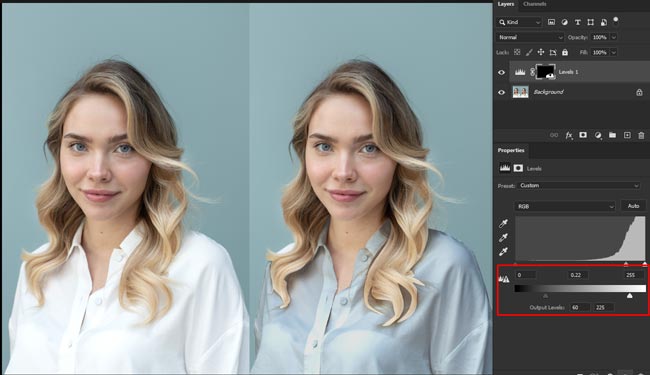Image resolution: width=650 pixels, height=375 pixels.
Task: Expand the Fill slider dropdown arrow
Action: [614, 53]
